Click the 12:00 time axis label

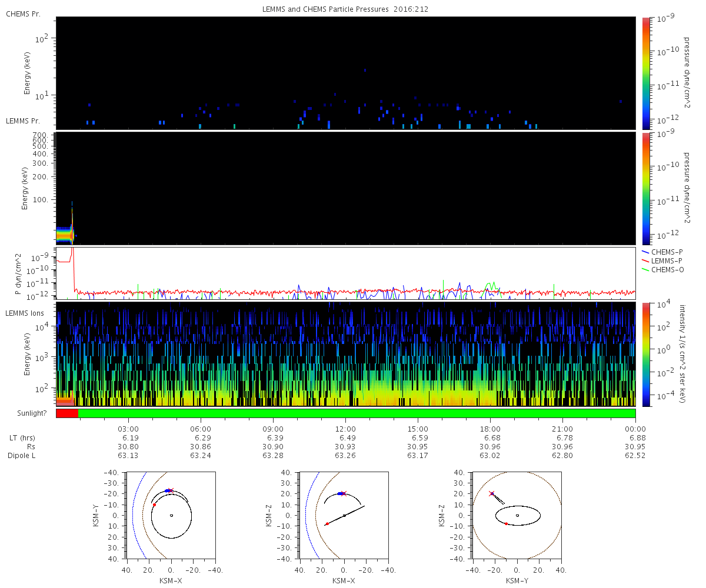pyautogui.click(x=345, y=429)
